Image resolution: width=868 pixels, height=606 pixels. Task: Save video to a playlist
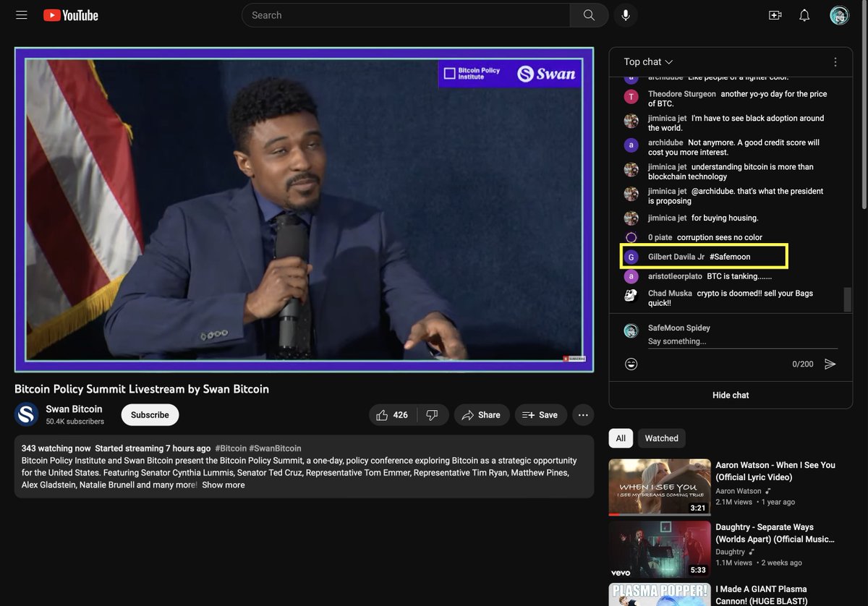(x=540, y=415)
